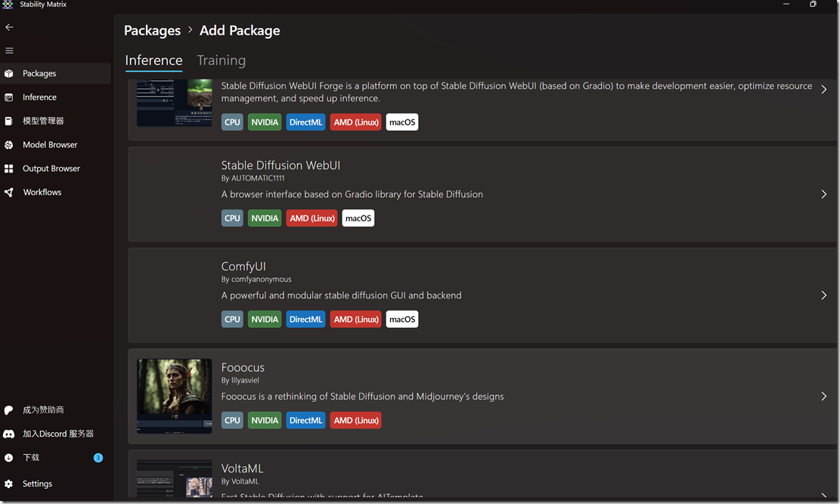840x504 pixels.
Task: Open Settings from sidebar
Action: tap(56, 484)
